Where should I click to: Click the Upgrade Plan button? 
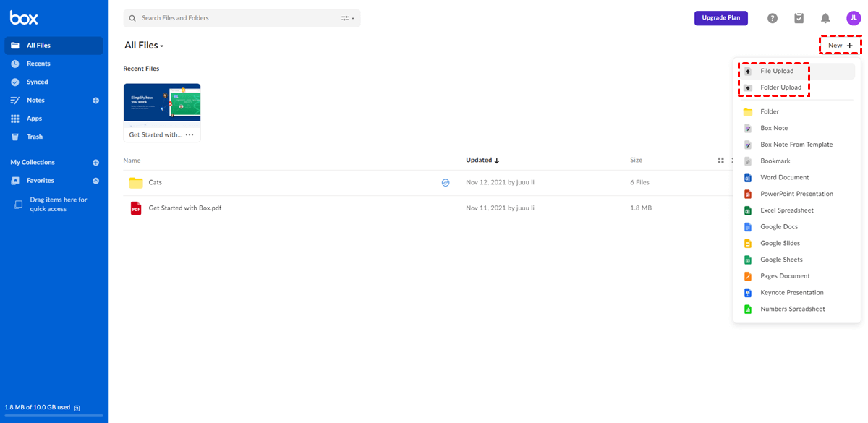(721, 18)
